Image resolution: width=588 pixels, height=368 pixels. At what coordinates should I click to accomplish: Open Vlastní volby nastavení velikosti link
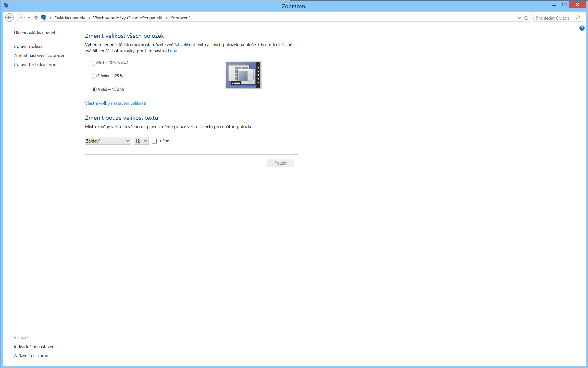point(115,103)
